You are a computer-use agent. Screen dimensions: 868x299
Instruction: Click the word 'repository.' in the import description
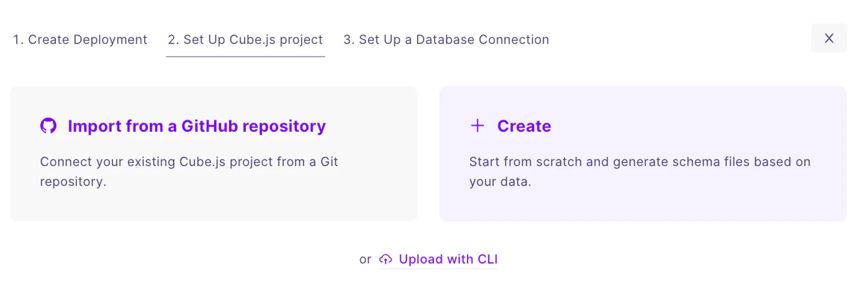point(73,182)
